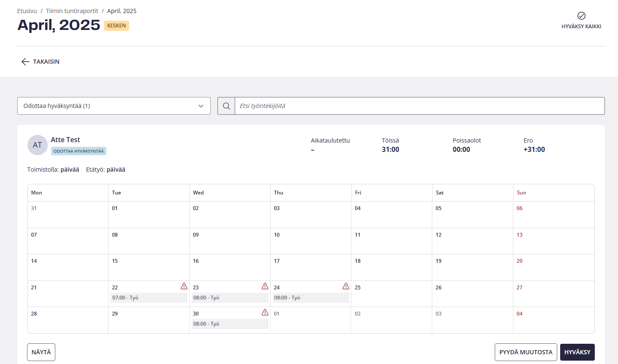
Task: Select Sunday day 20
Action: 554,267
